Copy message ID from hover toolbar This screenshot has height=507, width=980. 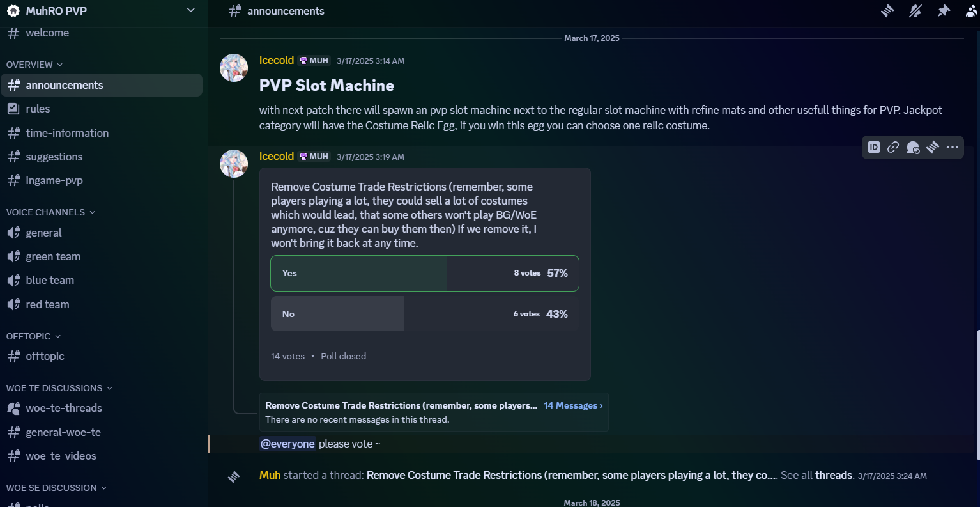pyautogui.click(x=874, y=147)
